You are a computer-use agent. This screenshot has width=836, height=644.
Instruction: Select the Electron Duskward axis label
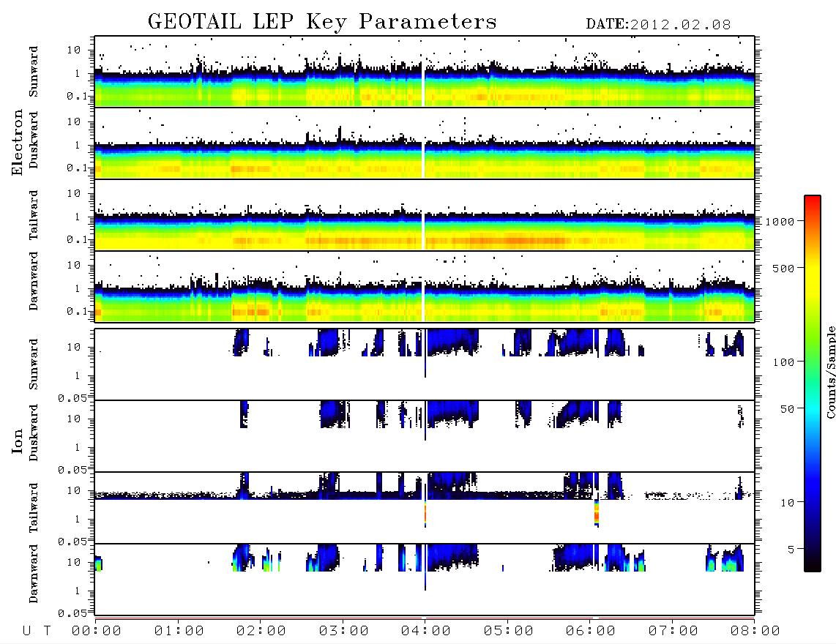pos(34,140)
